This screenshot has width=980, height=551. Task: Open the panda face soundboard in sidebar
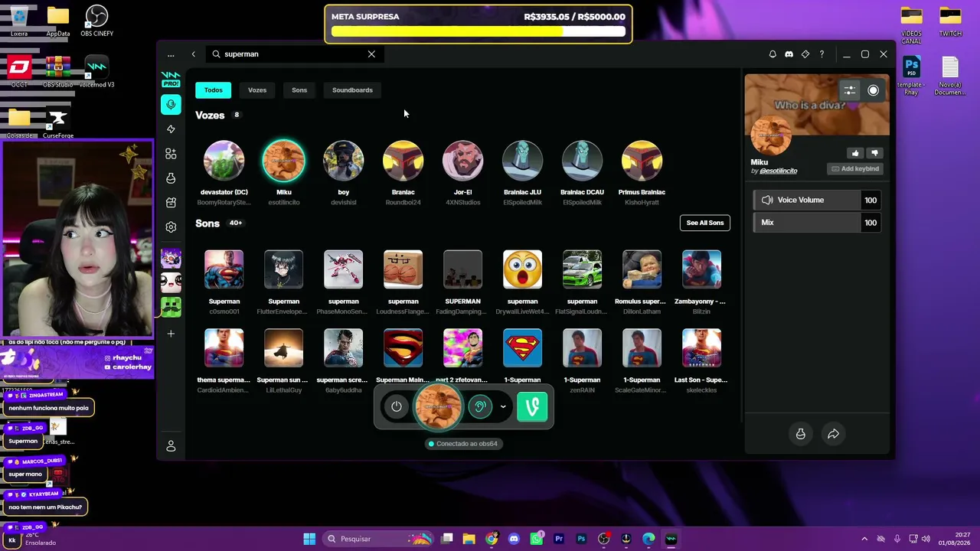pyautogui.click(x=171, y=282)
